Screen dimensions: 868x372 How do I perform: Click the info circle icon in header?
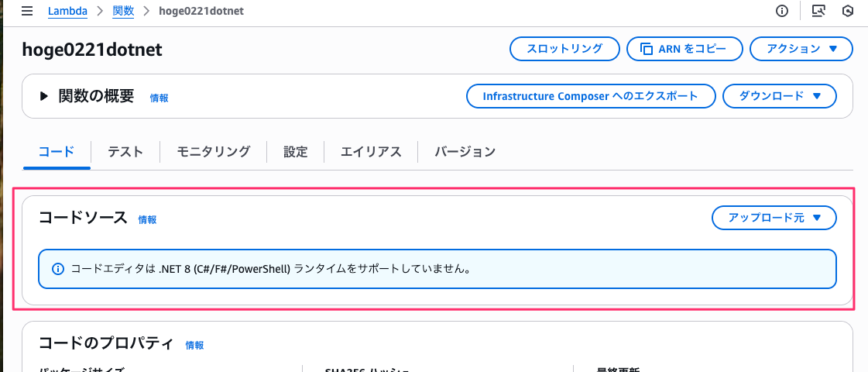[782, 11]
